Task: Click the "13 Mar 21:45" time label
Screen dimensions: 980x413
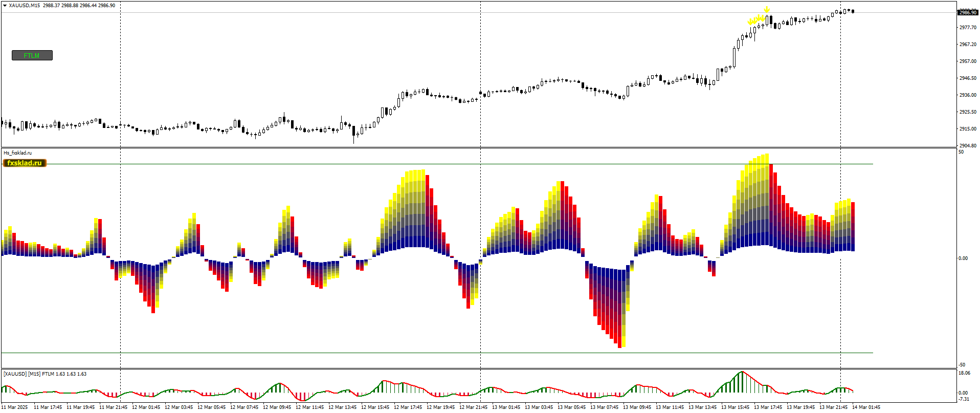Action: [834, 407]
